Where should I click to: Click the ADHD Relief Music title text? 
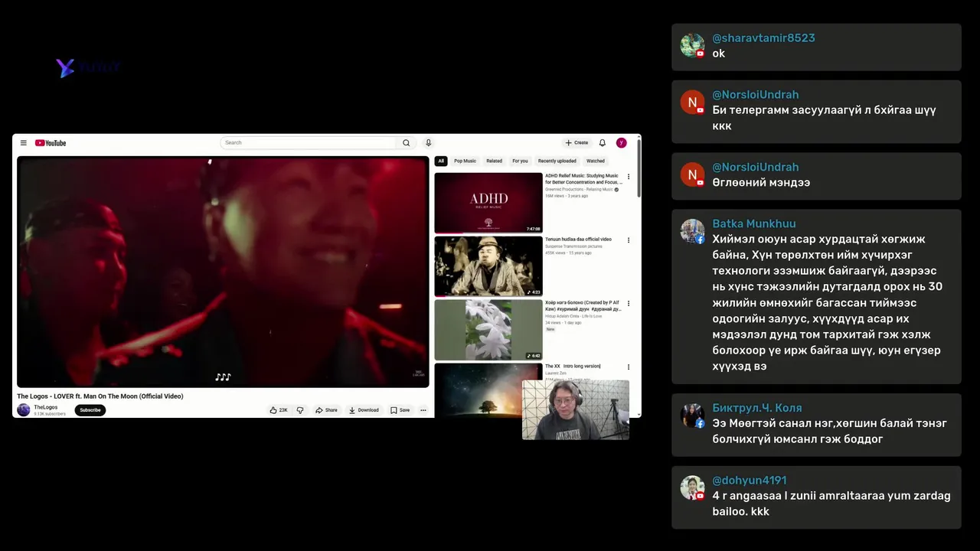(583, 179)
